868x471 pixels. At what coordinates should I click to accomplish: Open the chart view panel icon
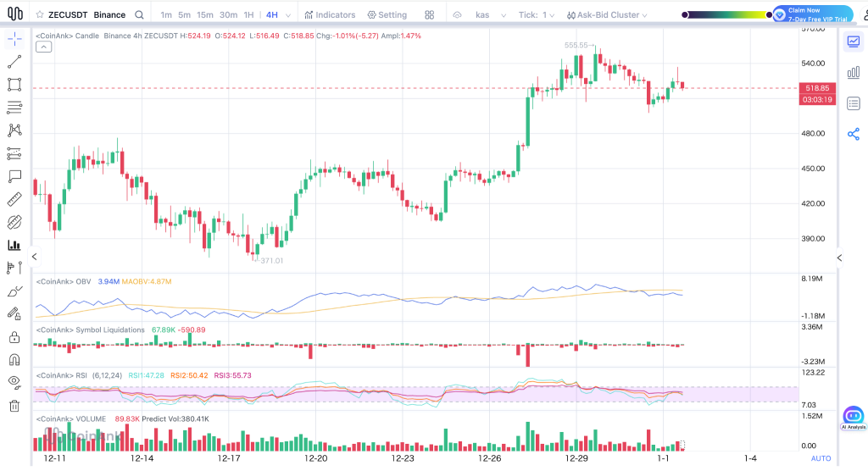(x=854, y=42)
